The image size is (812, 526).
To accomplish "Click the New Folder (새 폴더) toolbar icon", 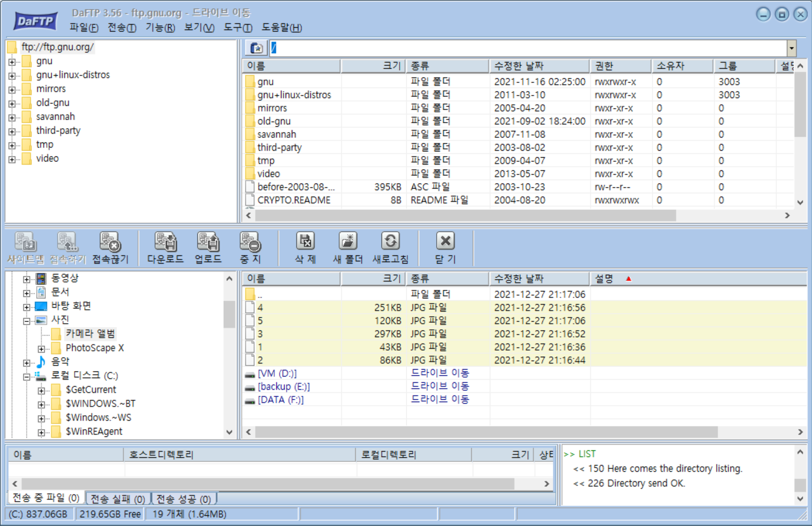I will pyautogui.click(x=348, y=241).
